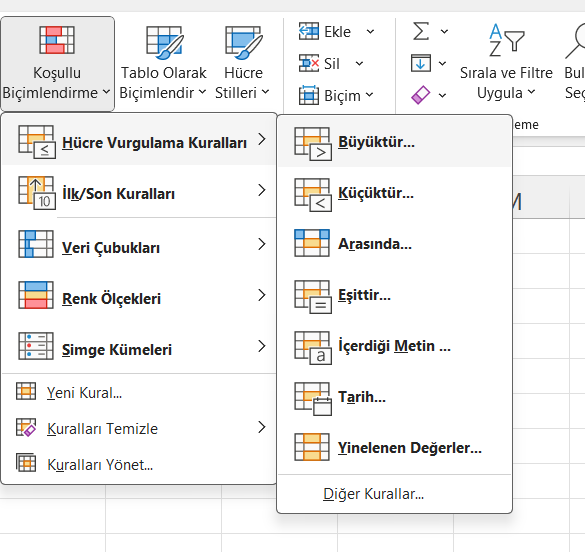
Task: Open the Simge Kümeleri submenu
Action: pos(139,348)
